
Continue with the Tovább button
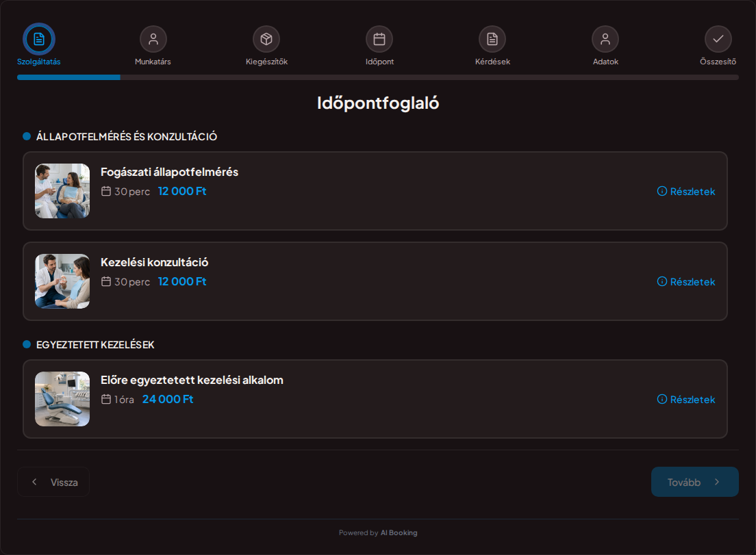[x=695, y=482]
